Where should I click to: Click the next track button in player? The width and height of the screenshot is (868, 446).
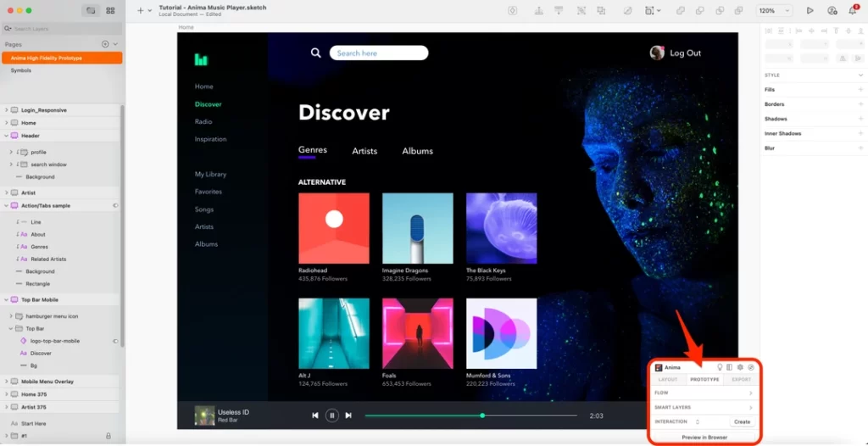click(x=348, y=415)
